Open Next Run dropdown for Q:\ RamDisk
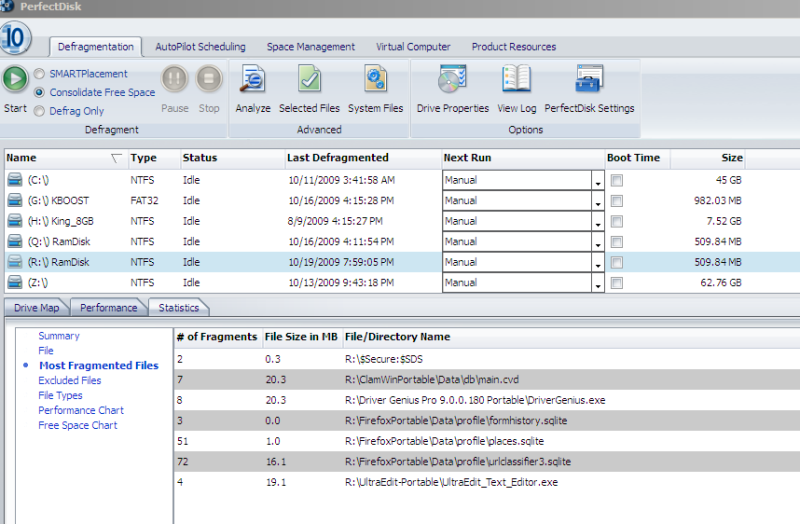 (x=598, y=241)
